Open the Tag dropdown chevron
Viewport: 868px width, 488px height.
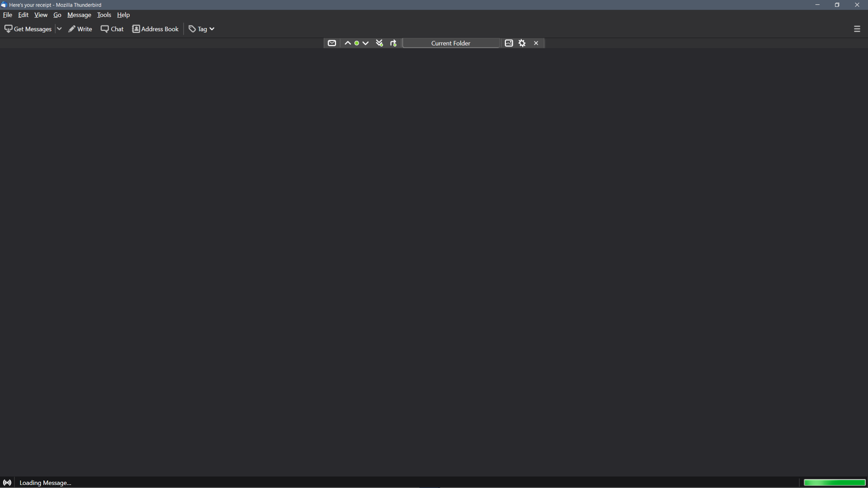pyautogui.click(x=212, y=29)
